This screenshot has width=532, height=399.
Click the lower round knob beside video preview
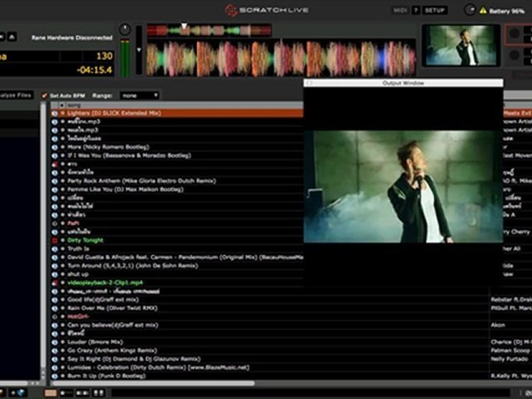(x=514, y=55)
